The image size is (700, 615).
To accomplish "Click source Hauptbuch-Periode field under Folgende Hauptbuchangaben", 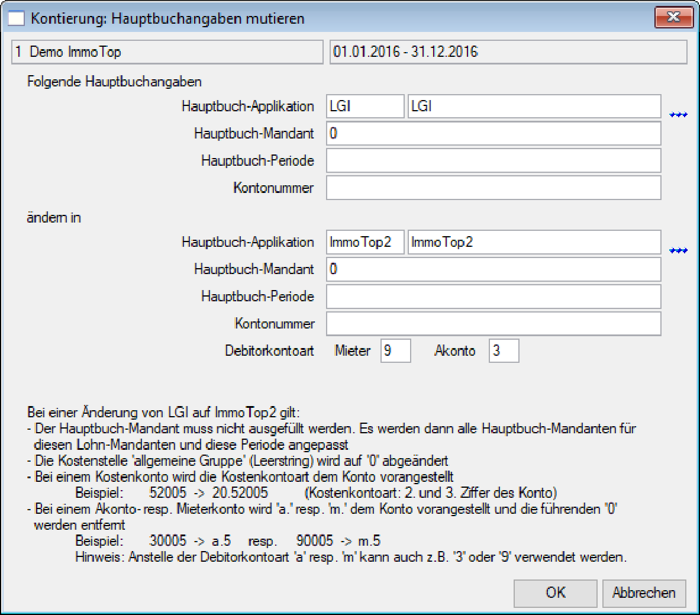I will pos(493,160).
